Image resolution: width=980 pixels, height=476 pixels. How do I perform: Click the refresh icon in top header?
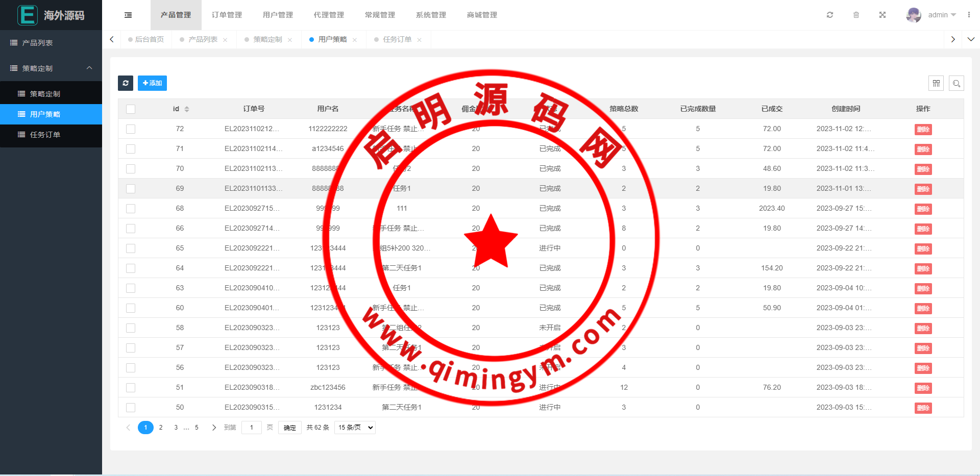[x=830, y=15]
